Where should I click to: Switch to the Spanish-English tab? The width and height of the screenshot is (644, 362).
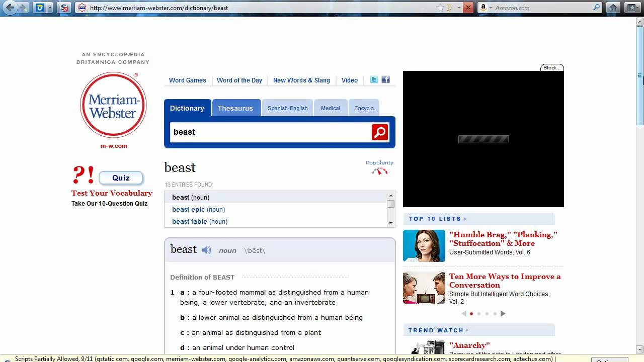(x=288, y=108)
